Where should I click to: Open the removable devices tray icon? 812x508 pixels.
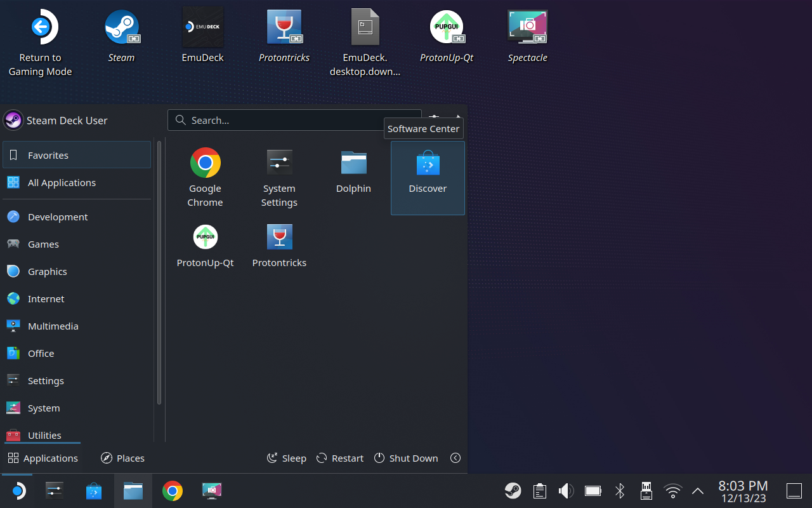coord(646,491)
